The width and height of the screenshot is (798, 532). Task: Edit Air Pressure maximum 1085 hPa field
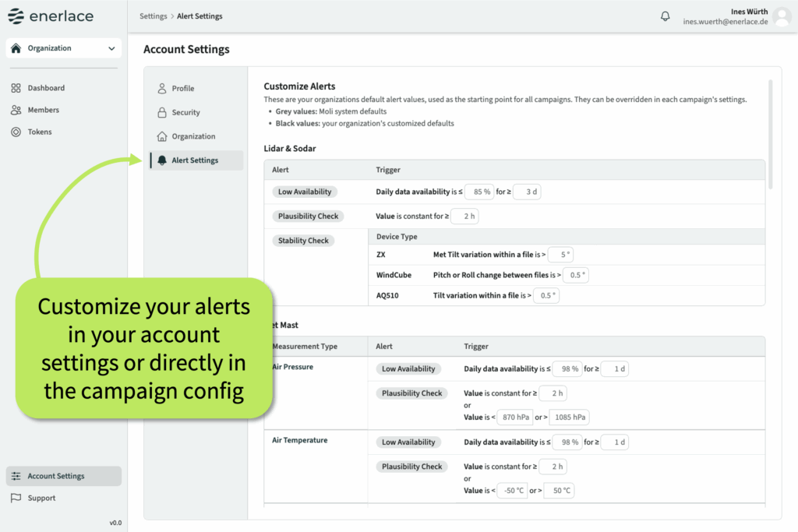click(569, 417)
